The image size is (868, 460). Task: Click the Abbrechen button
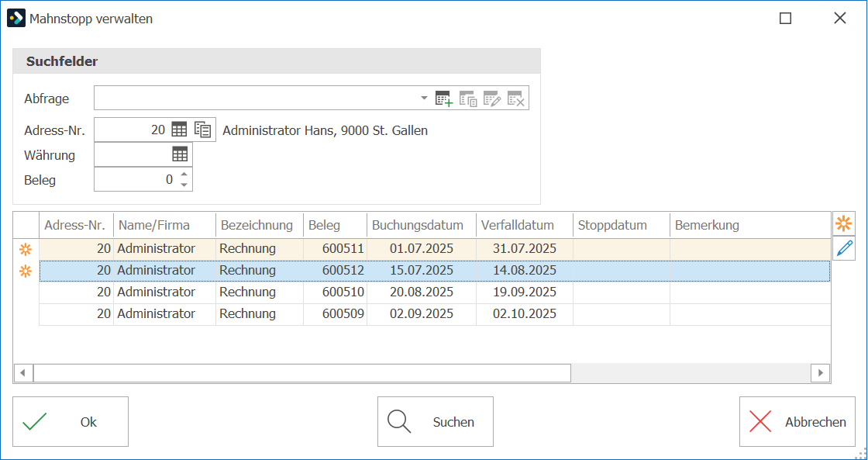click(x=797, y=422)
